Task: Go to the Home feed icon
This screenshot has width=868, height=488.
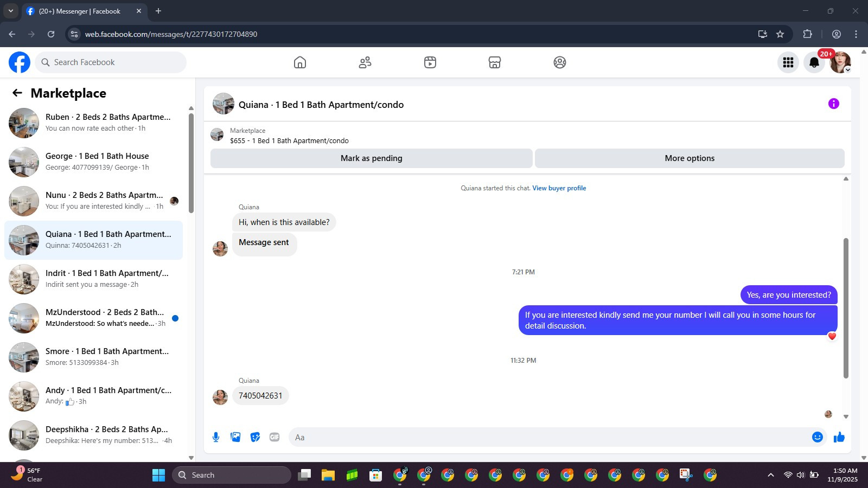Action: [300, 62]
